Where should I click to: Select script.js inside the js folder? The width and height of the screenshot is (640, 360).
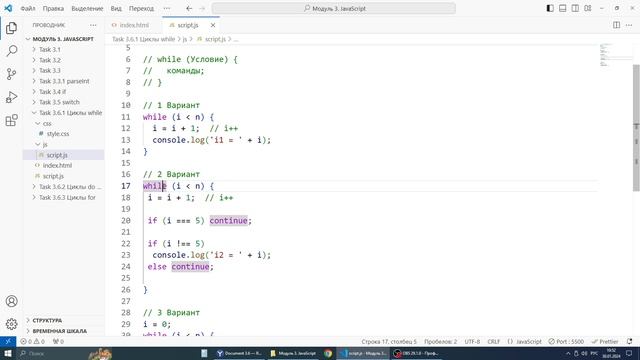pyautogui.click(x=63, y=155)
